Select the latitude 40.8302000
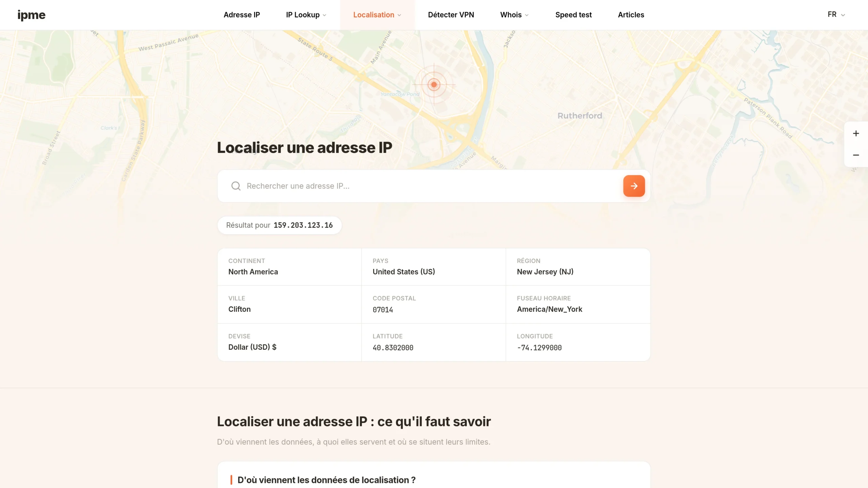868x488 pixels. [x=393, y=348]
